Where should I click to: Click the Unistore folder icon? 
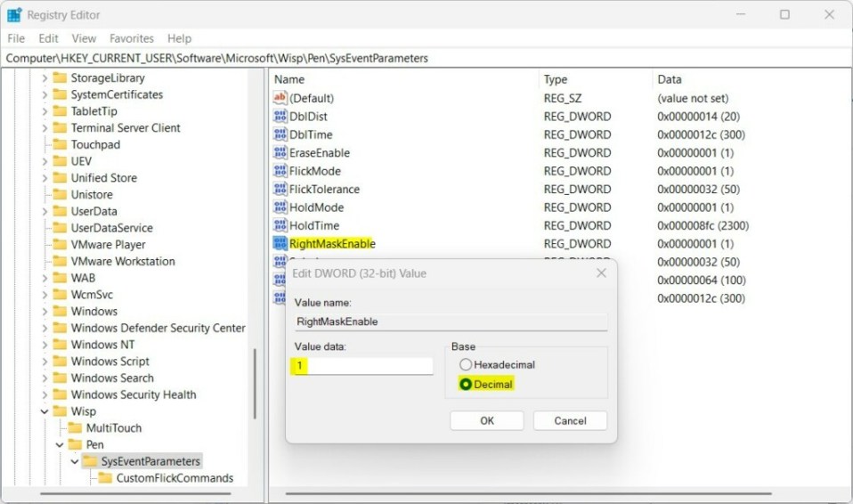pos(60,195)
